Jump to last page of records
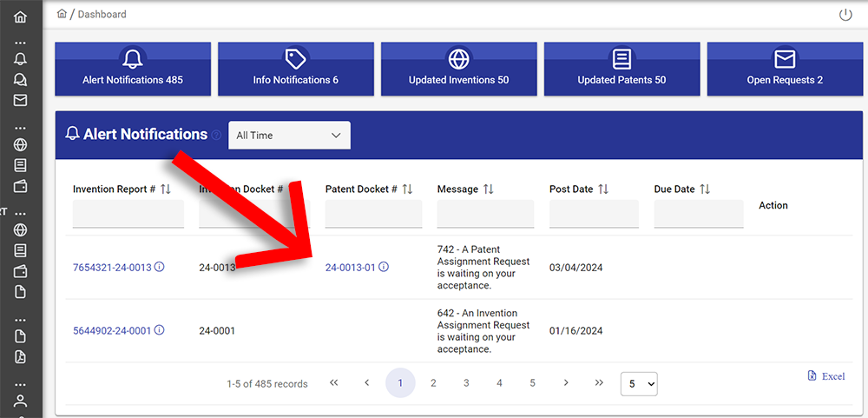The image size is (868, 418). pos(599,383)
